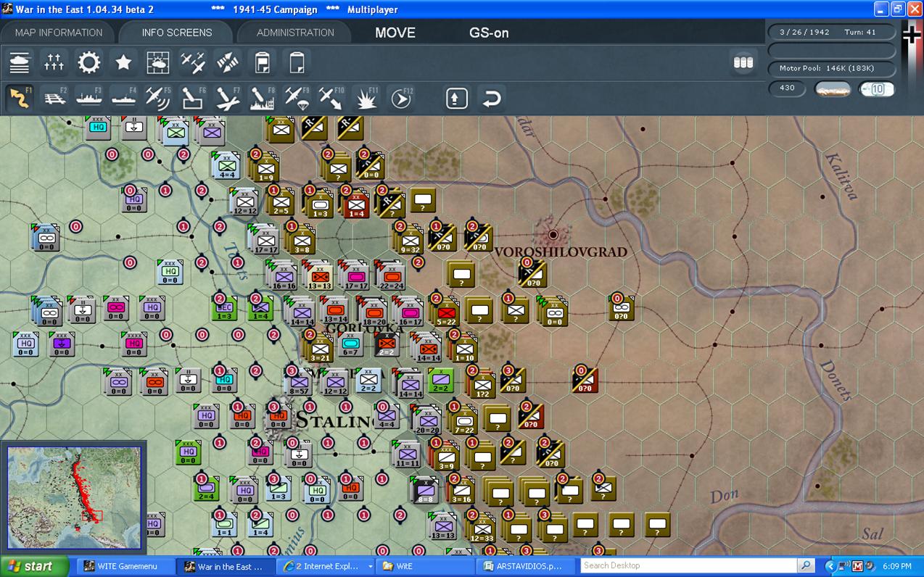The image size is (924, 577).
Task: Click the date 3/26/1942 readout
Action: point(804,33)
